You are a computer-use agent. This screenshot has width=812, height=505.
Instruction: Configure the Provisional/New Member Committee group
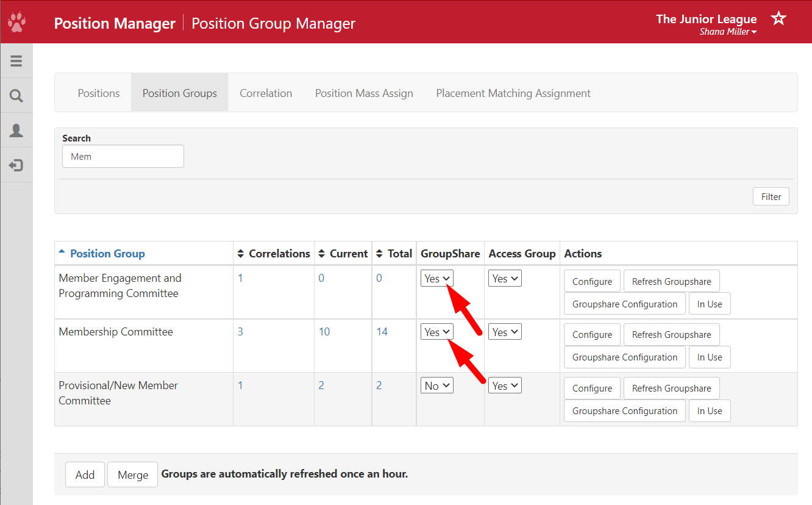[x=592, y=388]
